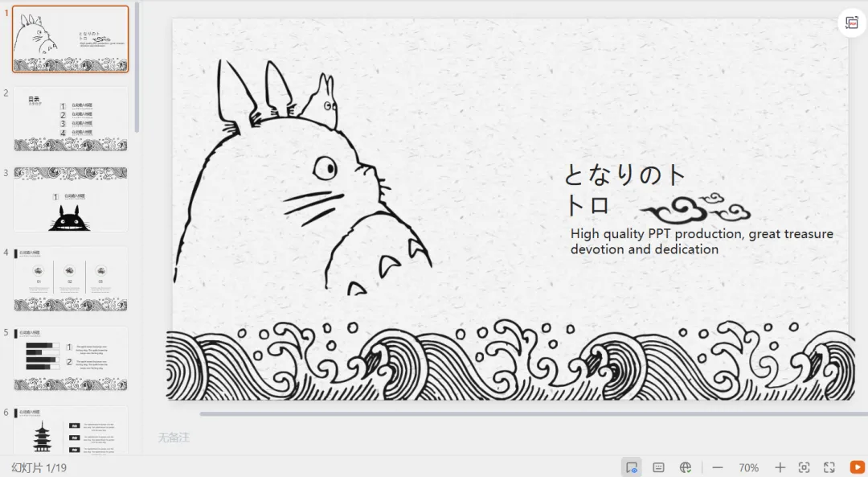Viewport: 868px width, 477px height.
Task: Click the PDF export icon in the top right
Action: (851, 23)
